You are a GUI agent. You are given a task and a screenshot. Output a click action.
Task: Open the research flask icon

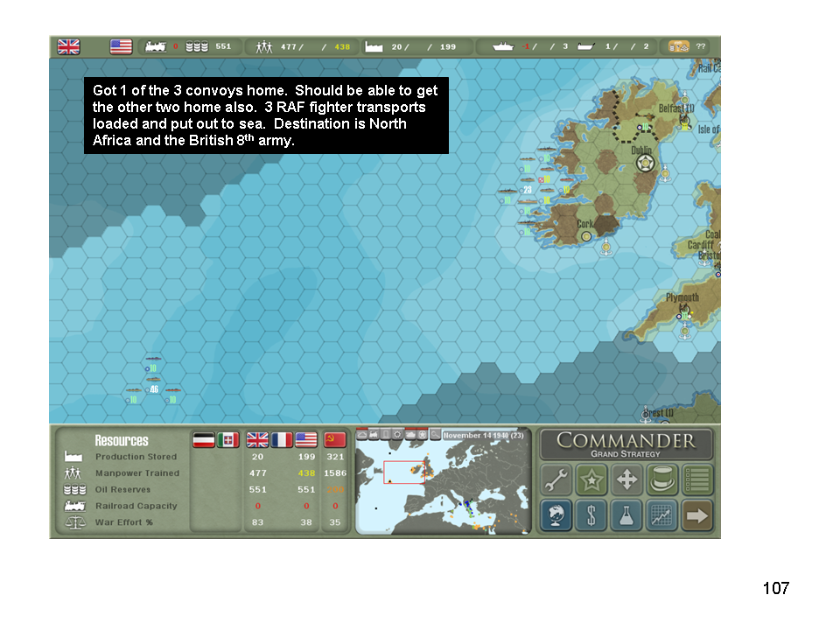627,515
